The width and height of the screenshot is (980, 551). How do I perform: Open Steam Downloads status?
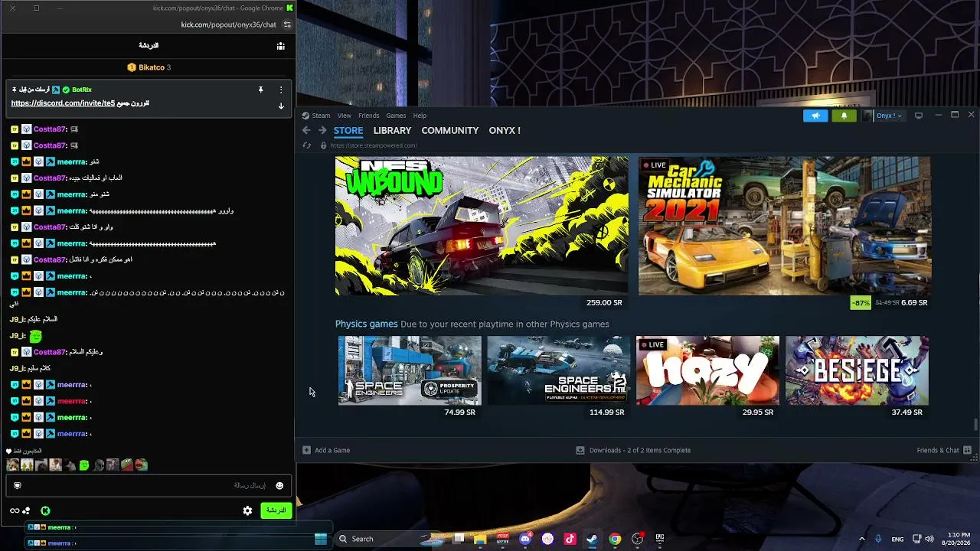[x=633, y=450]
